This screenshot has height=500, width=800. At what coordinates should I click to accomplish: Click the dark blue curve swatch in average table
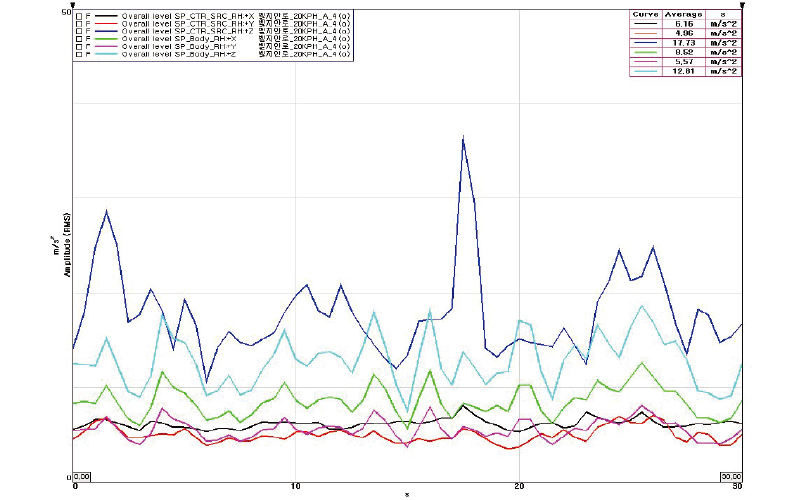click(x=646, y=41)
